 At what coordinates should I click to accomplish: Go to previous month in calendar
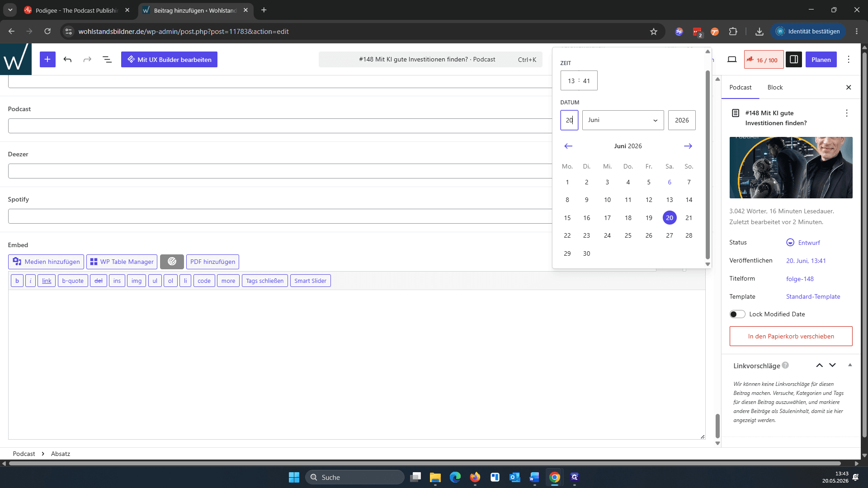[568, 146]
